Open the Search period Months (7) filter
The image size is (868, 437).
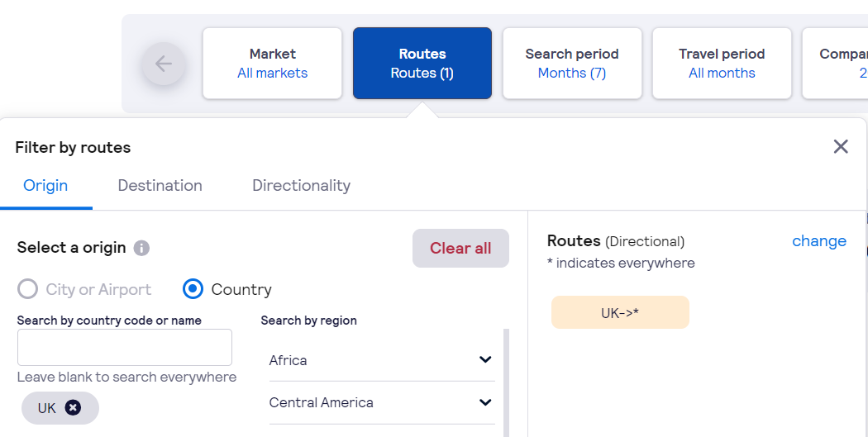click(x=572, y=63)
